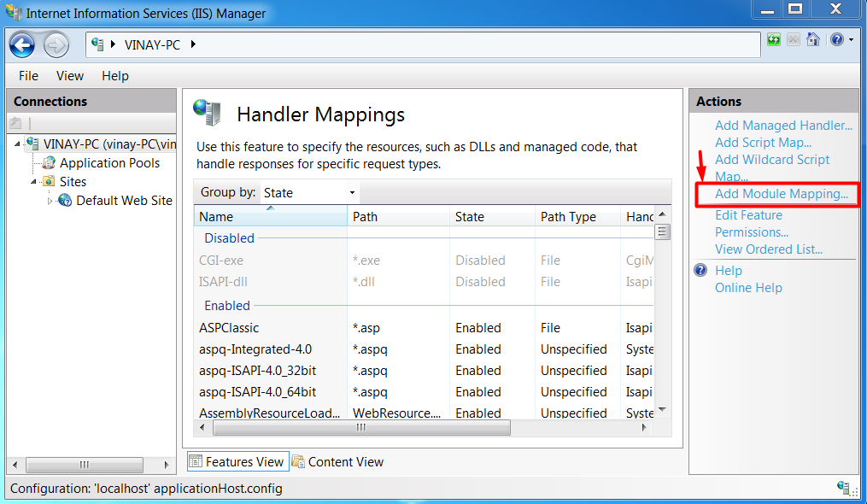Click the blue Help icon in Actions

(700, 270)
